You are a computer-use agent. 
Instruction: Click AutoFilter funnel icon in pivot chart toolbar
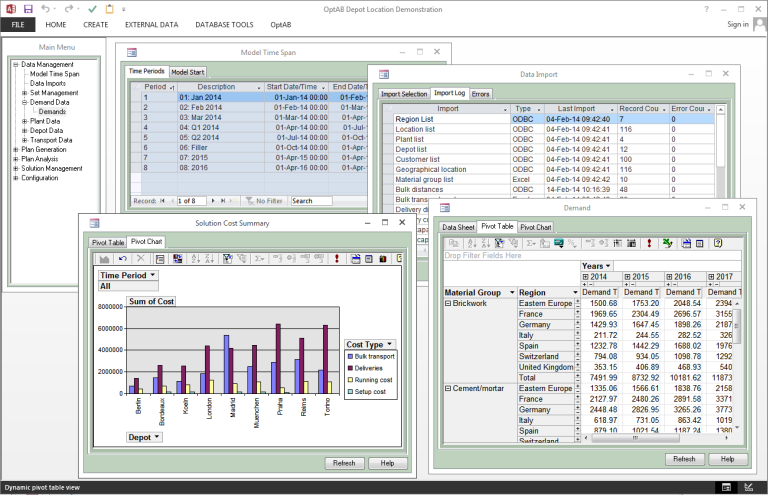[228, 259]
